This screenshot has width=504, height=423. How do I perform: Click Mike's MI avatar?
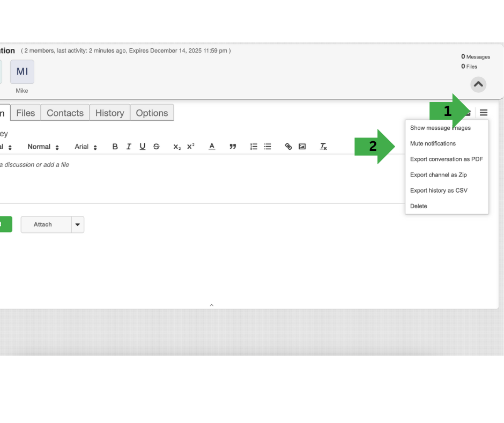click(22, 72)
